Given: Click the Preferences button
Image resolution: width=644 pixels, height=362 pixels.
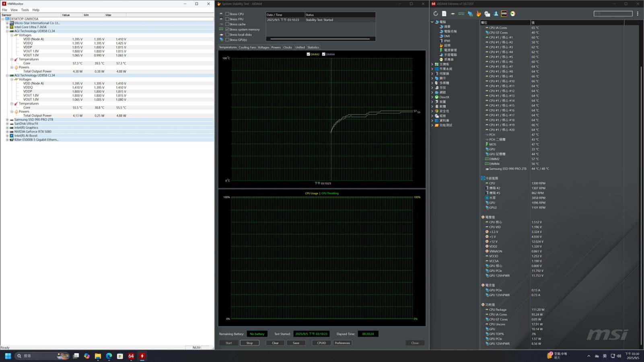Looking at the screenshot, I should 342,343.
